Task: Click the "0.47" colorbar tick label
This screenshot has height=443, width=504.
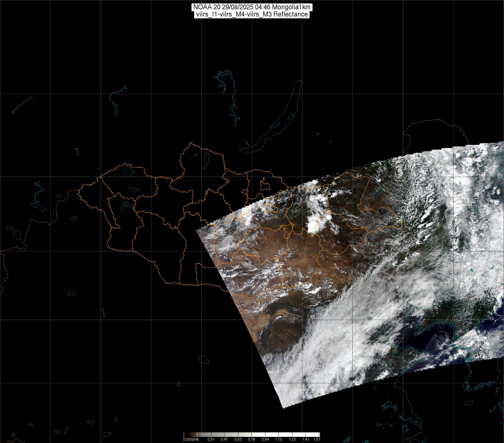Action: tap(224, 439)
